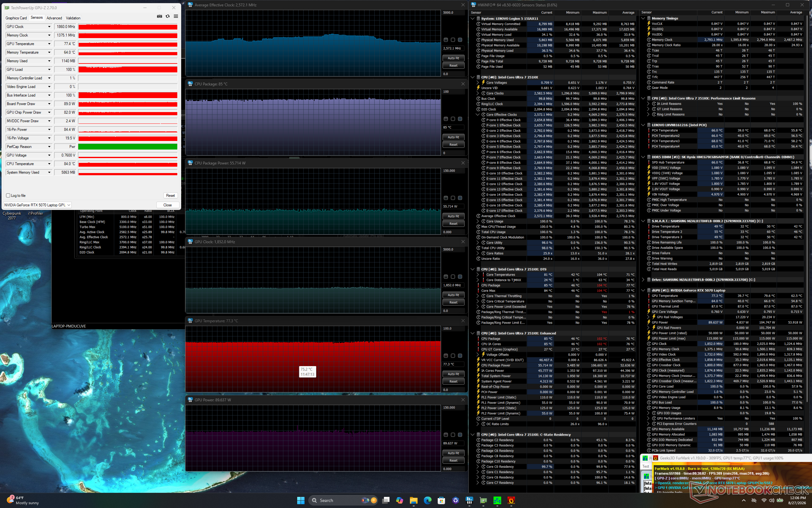Click the Close button in GPU-Z
Screen dimensions: 812x508
[x=167, y=205]
